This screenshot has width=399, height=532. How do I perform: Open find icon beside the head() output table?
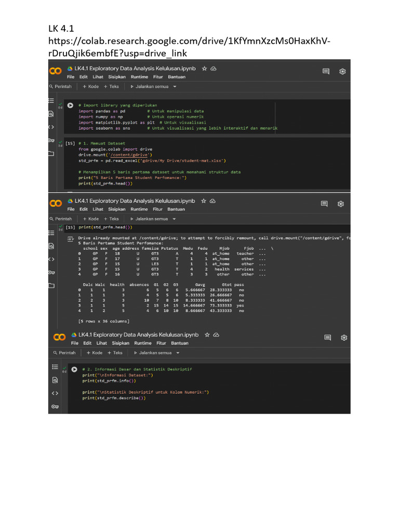coord(51,246)
